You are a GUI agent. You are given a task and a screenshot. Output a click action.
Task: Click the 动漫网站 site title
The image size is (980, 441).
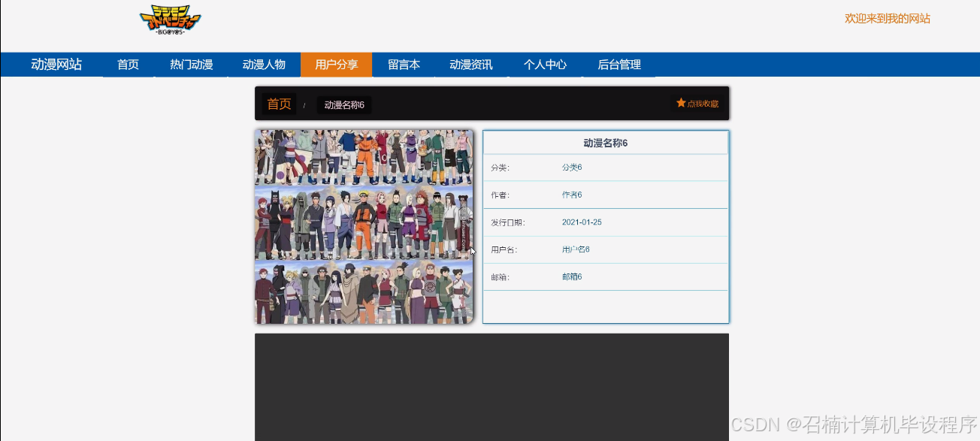pyautogui.click(x=56, y=65)
